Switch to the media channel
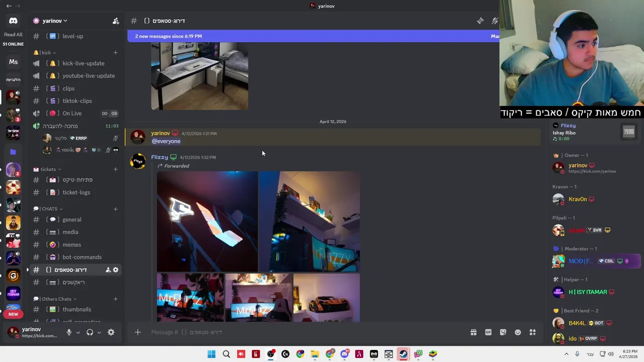Image resolution: width=644 pixels, height=362 pixels. [75, 232]
